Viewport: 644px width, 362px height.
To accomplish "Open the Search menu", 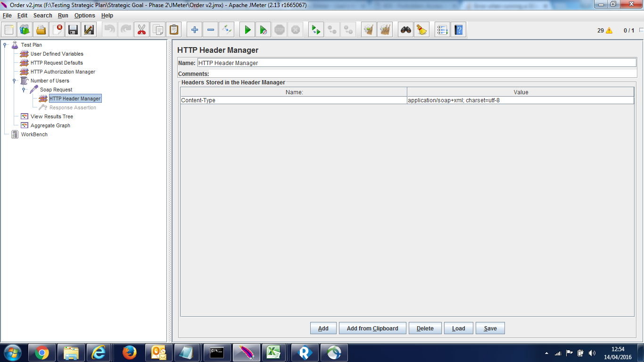I will 42,16.
